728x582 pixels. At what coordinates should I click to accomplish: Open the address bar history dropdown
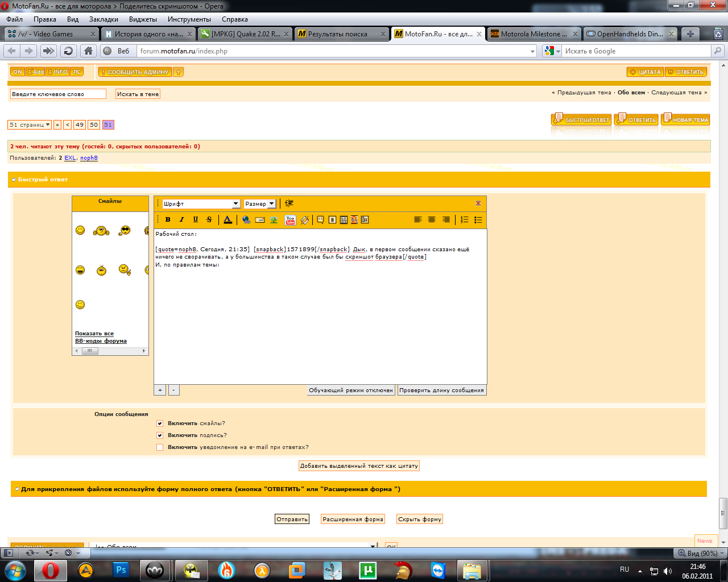click(532, 51)
